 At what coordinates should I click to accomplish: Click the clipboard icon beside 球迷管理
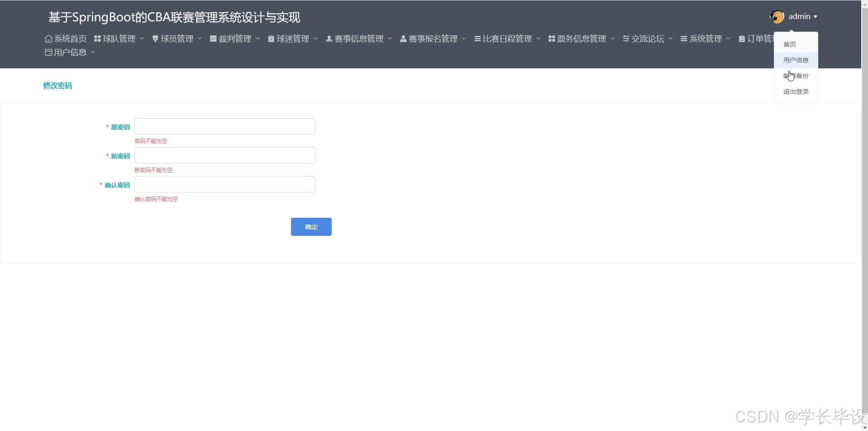(x=271, y=39)
